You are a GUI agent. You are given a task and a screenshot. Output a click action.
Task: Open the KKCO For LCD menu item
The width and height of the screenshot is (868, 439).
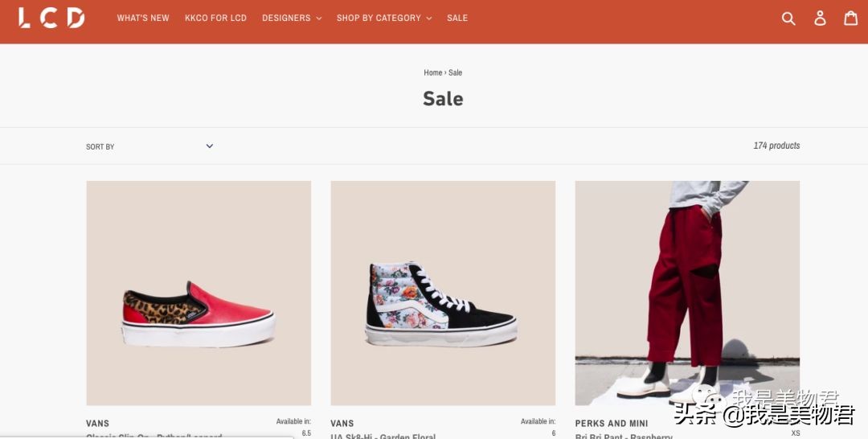point(215,18)
